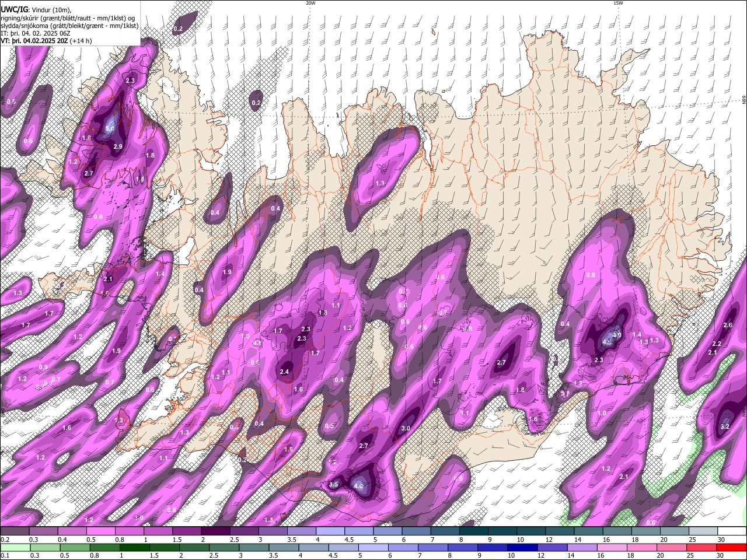The image size is (747, 560).
Task: Click the 4.6 precipitation maximum label
Action: pyautogui.click(x=358, y=486)
